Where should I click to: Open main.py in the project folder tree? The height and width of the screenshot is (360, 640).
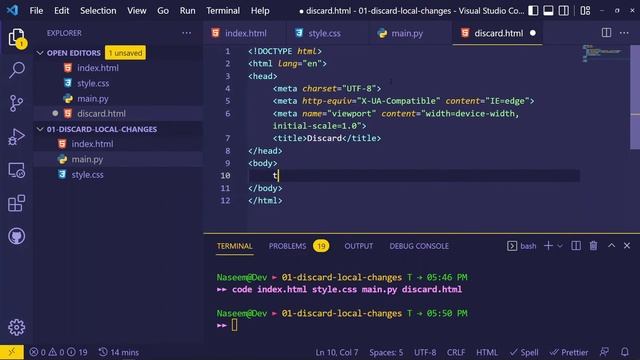tap(118, 159)
